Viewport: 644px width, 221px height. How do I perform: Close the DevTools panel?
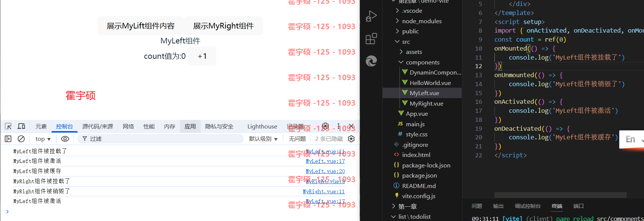351,126
